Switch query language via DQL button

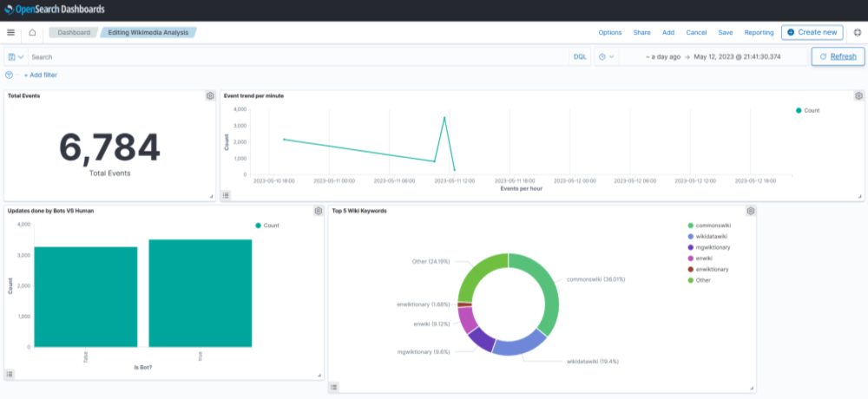(x=580, y=56)
